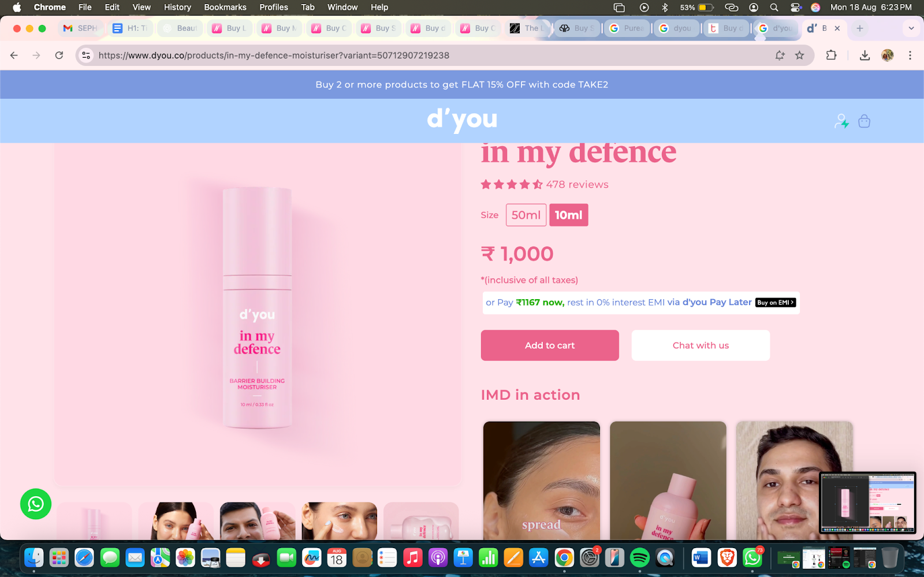Image resolution: width=924 pixels, height=577 pixels.
Task: Open the Numbers app from the dock
Action: pos(489,557)
